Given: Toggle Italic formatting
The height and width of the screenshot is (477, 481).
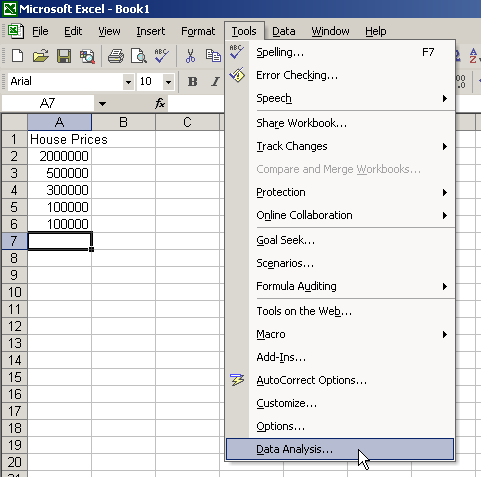Looking at the screenshot, I should tap(216, 81).
